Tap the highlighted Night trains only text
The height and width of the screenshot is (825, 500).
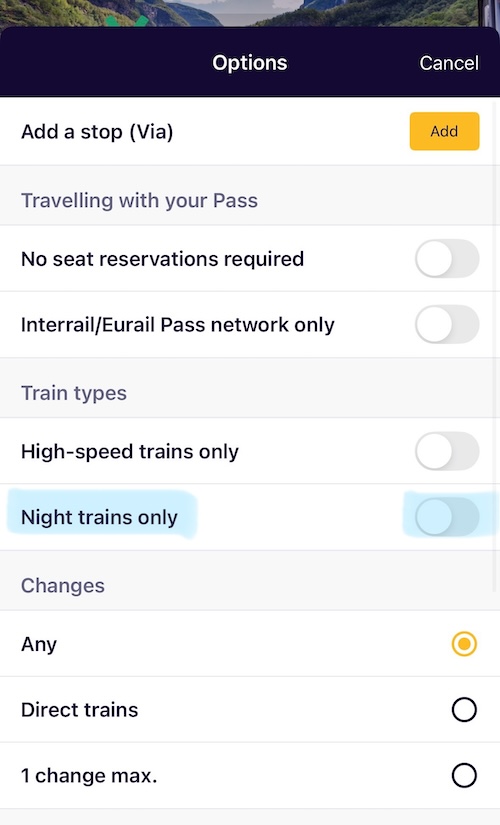point(99,517)
